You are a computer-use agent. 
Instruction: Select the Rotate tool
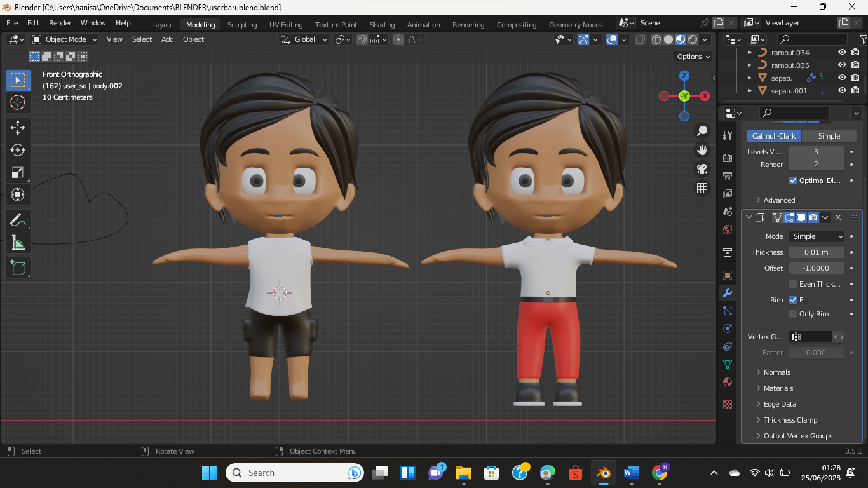coord(18,150)
